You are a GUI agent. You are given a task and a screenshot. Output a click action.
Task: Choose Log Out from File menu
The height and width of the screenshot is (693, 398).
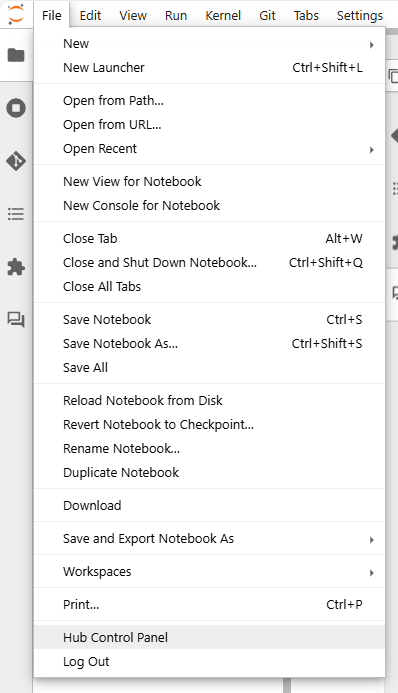tap(209, 662)
